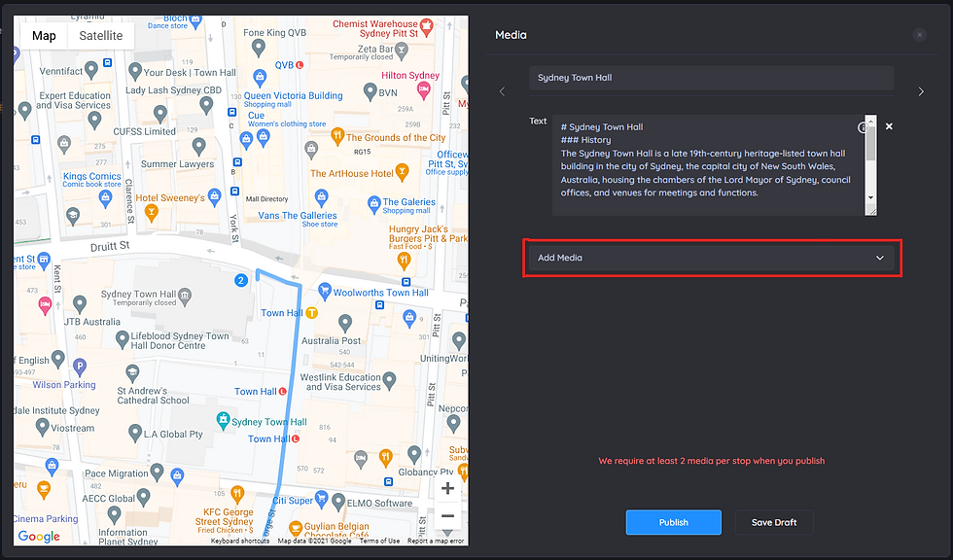The image size is (953, 560).
Task: Click the text area scrollbar down arrow
Action: tap(871, 198)
